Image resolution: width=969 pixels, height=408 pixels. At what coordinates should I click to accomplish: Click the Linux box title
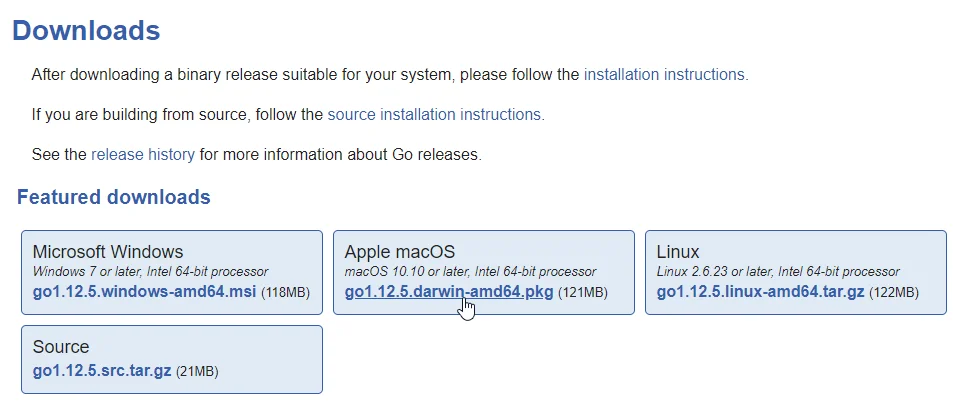(678, 252)
